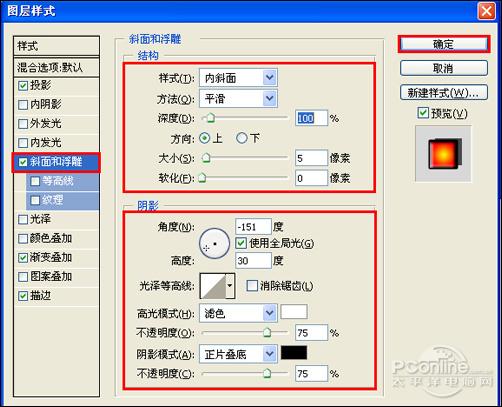Click the black shadow color swatch
The height and width of the screenshot is (407, 502).
pos(294,353)
